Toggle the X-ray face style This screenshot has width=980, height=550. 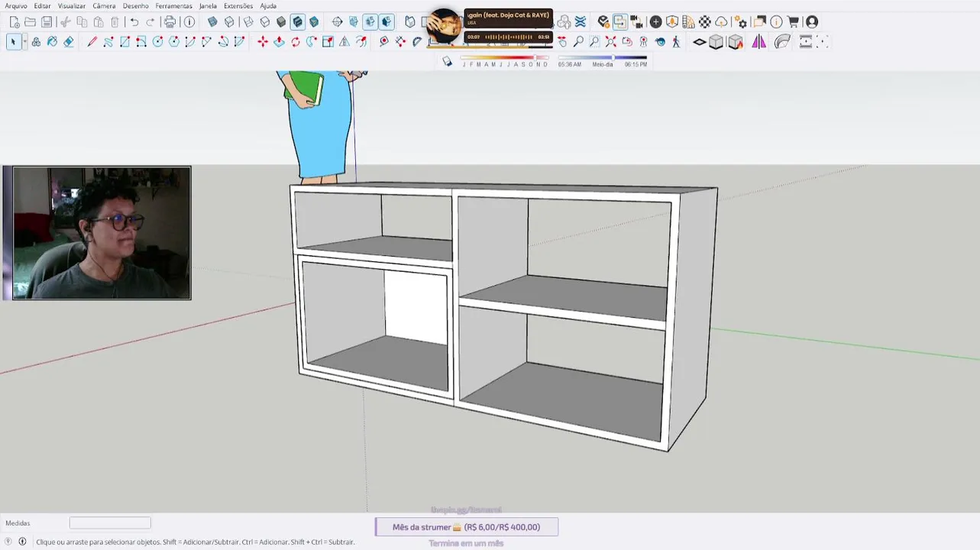[212, 22]
